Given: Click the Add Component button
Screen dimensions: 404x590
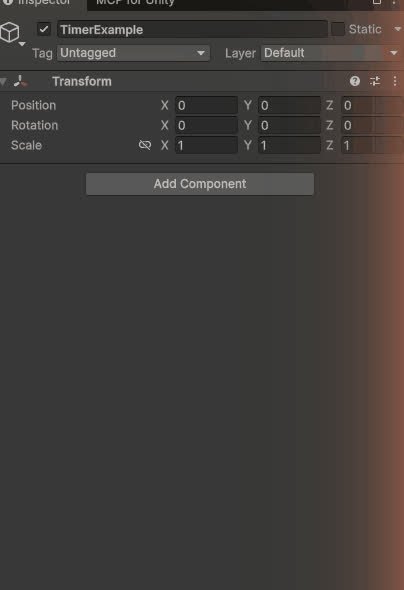Looking at the screenshot, I should [200, 184].
